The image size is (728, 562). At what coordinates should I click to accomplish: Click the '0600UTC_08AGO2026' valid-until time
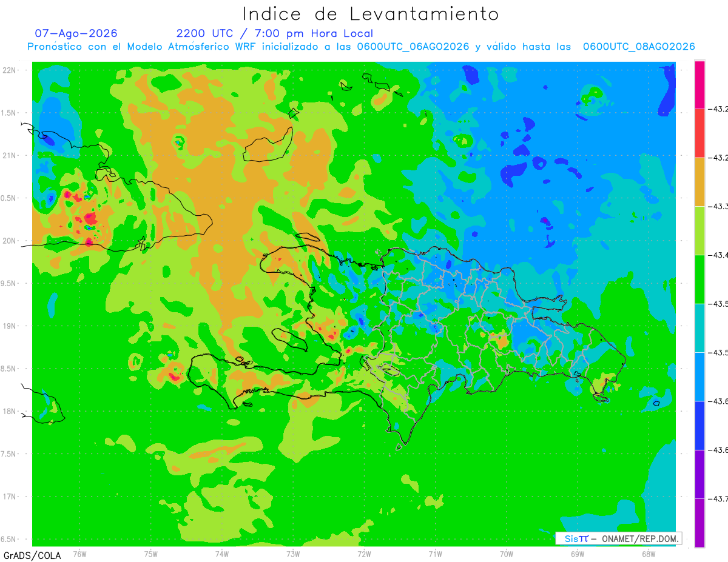click(x=639, y=47)
